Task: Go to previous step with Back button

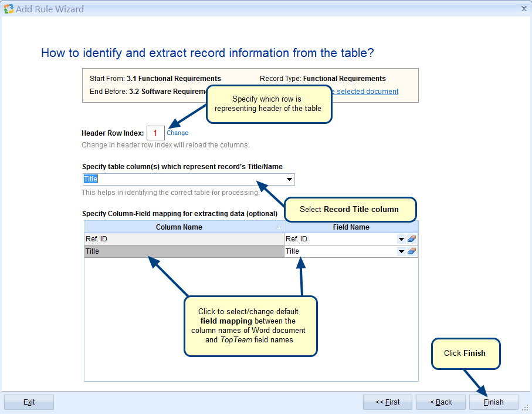Action: pos(440,402)
